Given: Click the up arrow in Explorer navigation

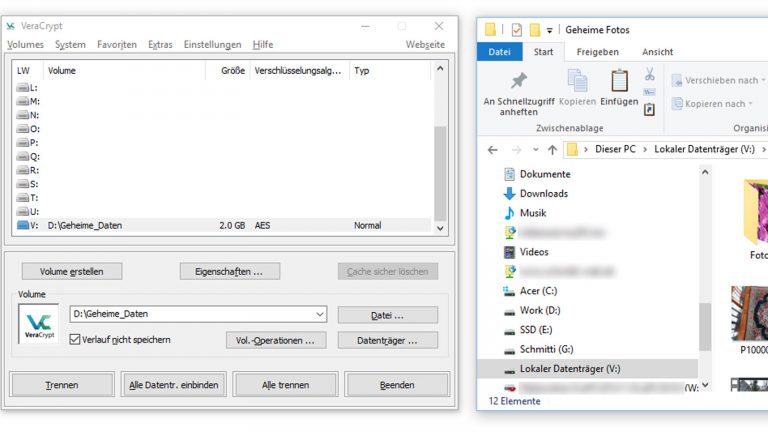Looking at the screenshot, I should tap(552, 150).
